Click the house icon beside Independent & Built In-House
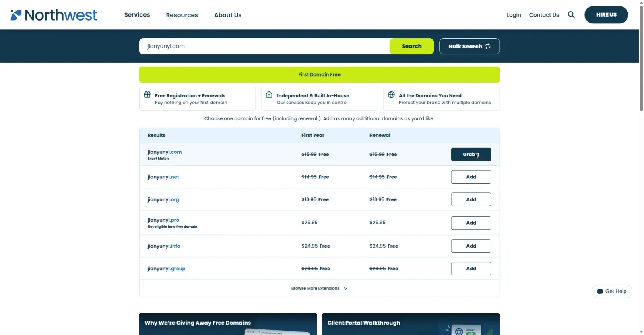644x335 pixels. (x=269, y=95)
